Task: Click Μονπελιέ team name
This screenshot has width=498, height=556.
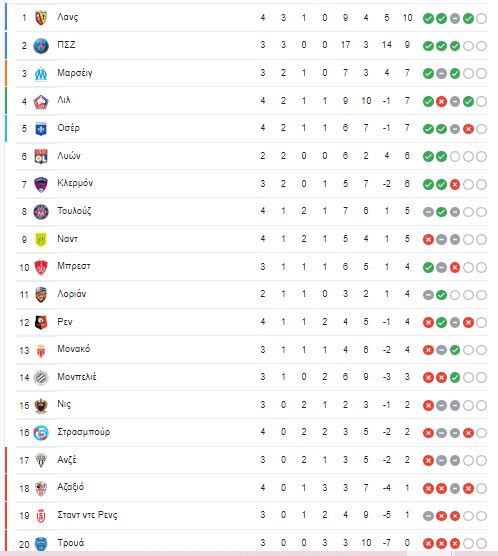Action: [x=77, y=376]
